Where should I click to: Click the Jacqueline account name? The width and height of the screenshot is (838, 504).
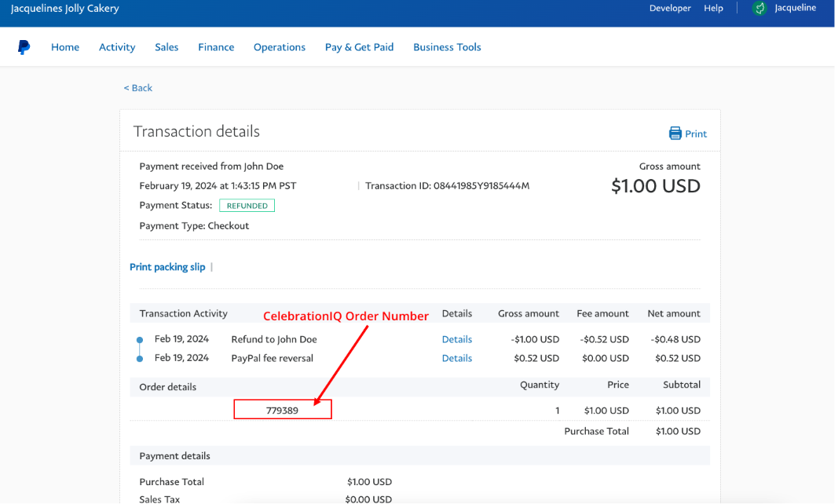795,9
